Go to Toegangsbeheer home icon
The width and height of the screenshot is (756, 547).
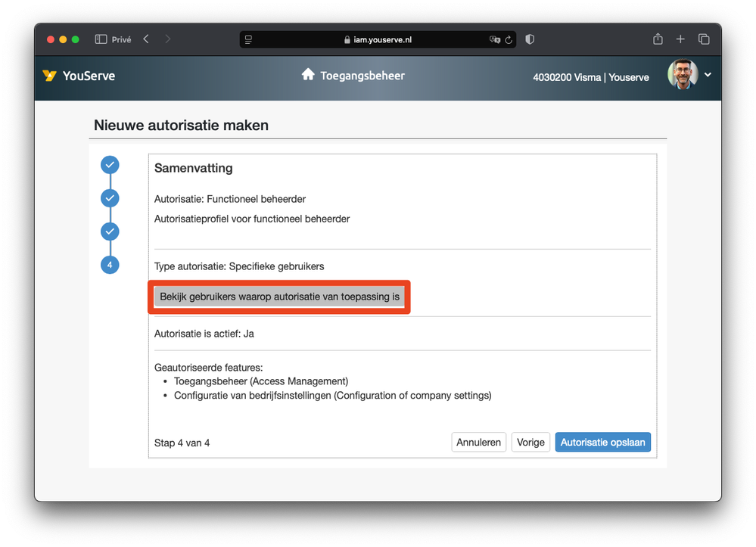[x=308, y=75]
